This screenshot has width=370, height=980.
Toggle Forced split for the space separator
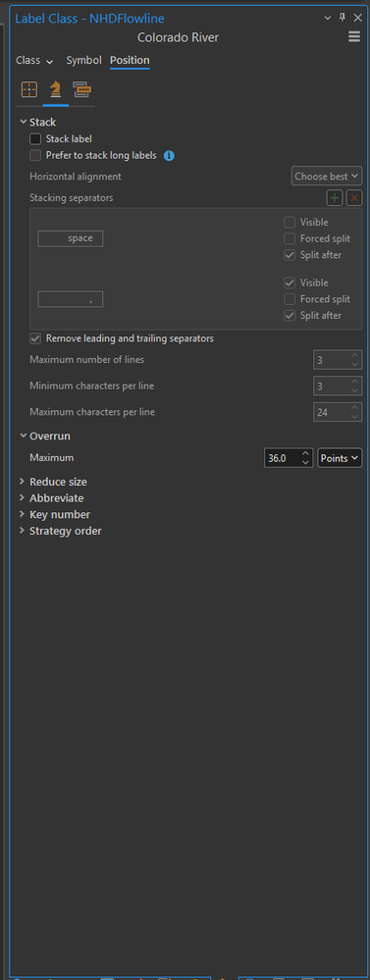click(290, 238)
